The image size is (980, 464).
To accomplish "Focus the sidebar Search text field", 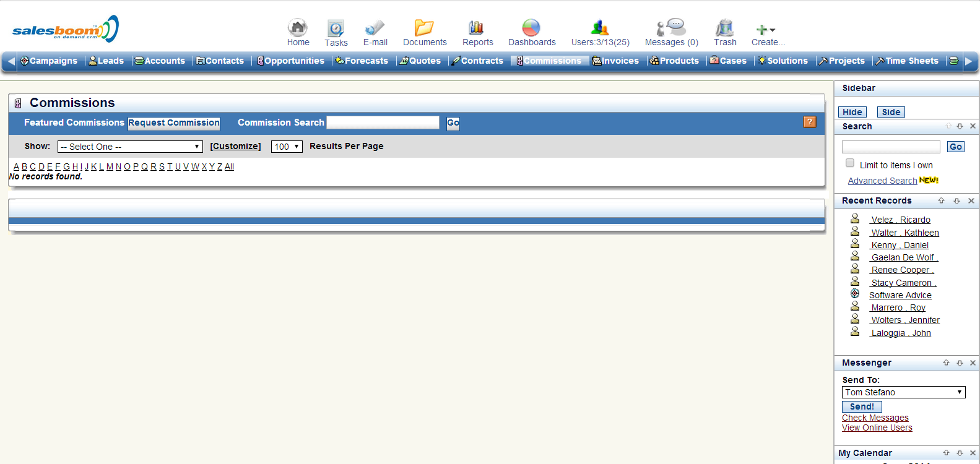I will (x=891, y=147).
